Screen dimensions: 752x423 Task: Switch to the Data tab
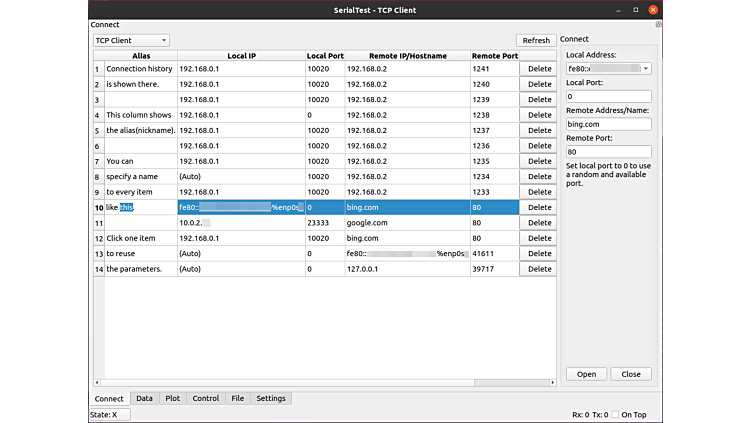(145, 398)
